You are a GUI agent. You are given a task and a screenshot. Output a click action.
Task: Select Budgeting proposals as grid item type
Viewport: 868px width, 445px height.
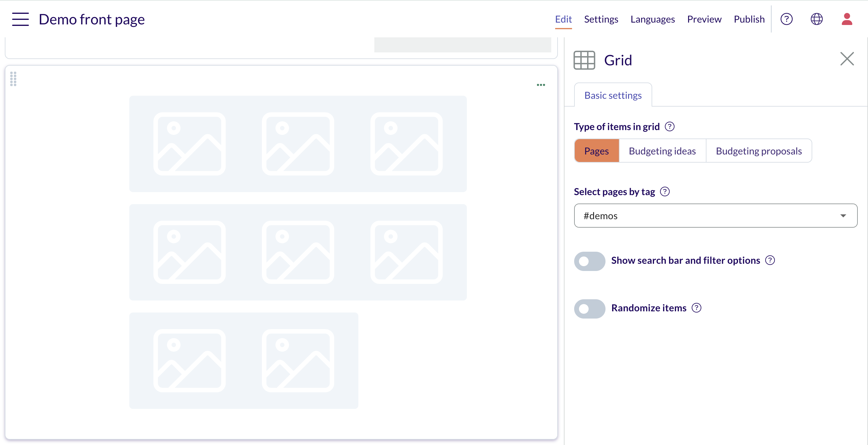tap(759, 151)
